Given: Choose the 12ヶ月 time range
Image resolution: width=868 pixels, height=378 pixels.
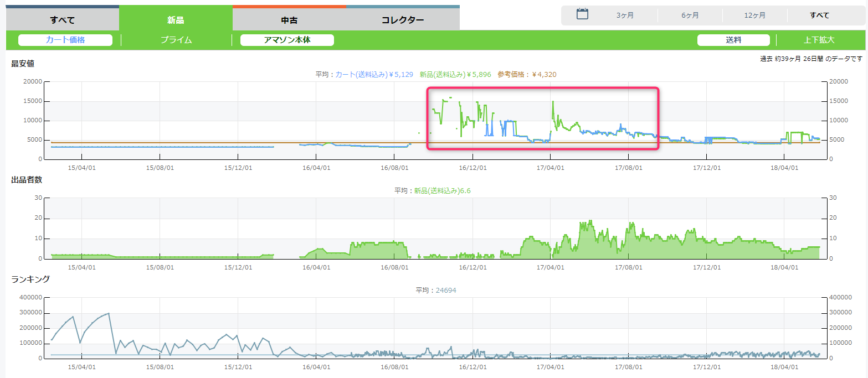Looking at the screenshot, I should (x=754, y=15).
